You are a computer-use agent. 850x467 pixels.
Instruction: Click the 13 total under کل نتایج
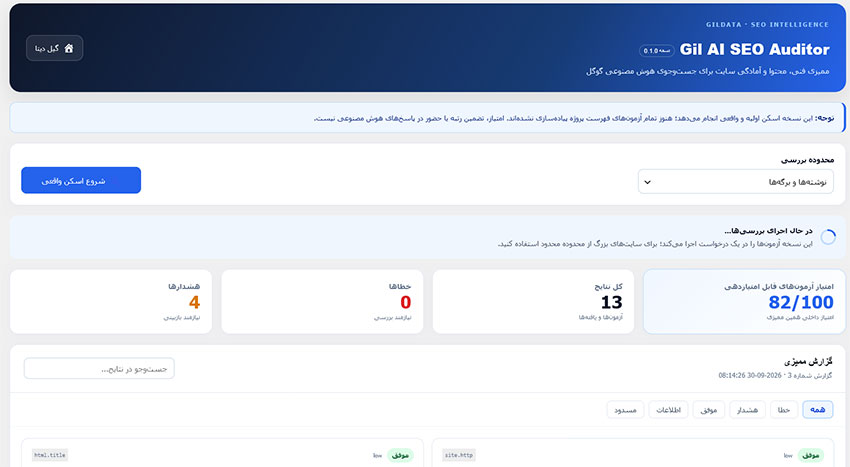[611, 302]
